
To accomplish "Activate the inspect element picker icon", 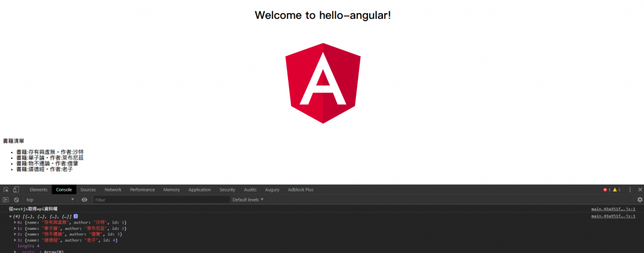I will click(x=6, y=190).
